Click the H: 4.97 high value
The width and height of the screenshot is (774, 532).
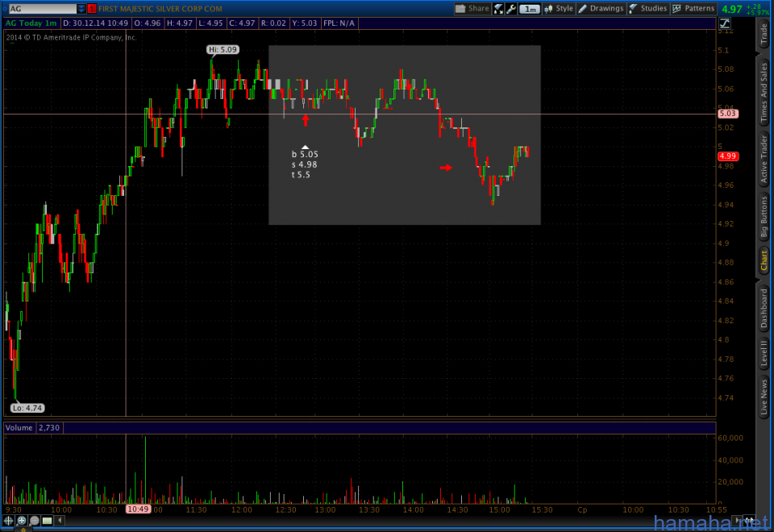(x=179, y=23)
